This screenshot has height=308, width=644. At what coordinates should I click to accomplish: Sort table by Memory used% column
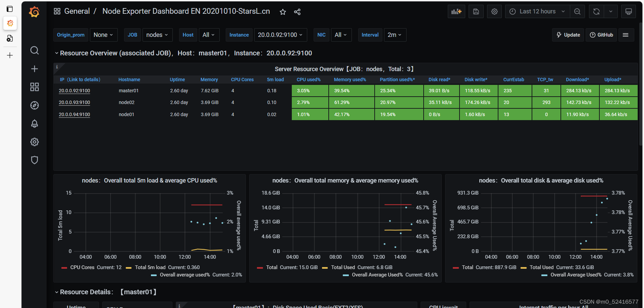pyautogui.click(x=350, y=80)
